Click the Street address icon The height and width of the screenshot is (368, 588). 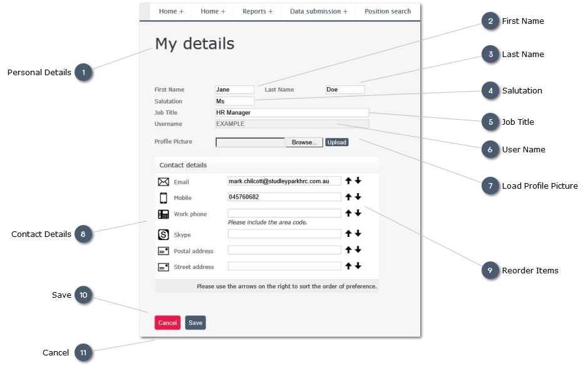coord(164,266)
